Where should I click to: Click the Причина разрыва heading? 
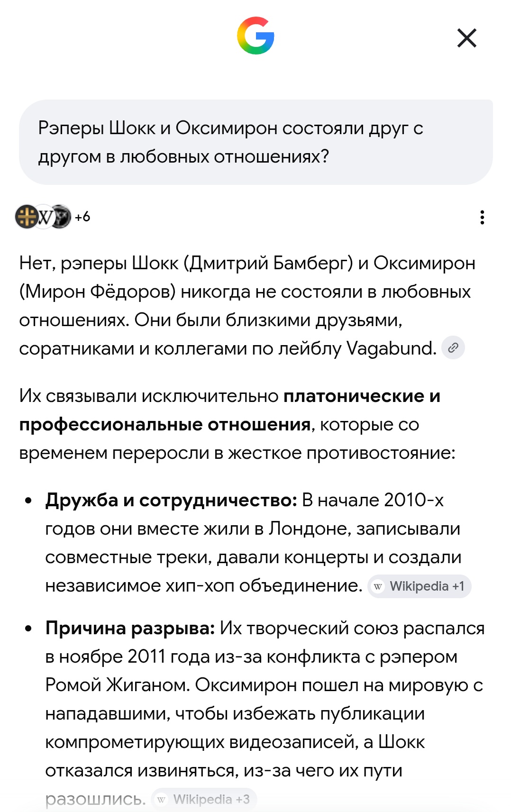click(130, 628)
